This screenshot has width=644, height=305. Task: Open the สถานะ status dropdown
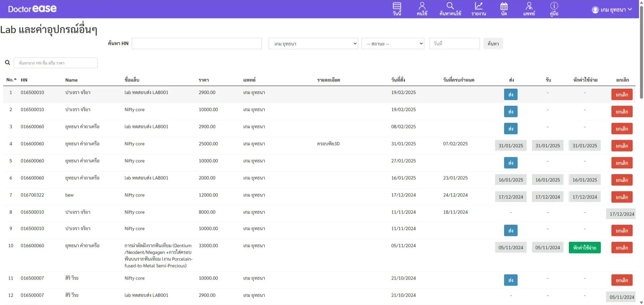pos(393,44)
